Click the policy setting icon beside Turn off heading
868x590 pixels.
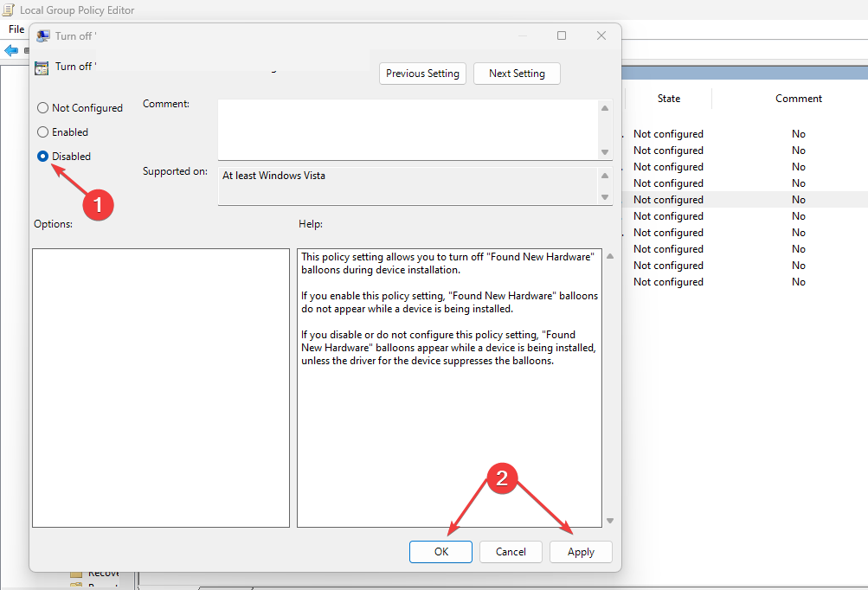[42, 68]
